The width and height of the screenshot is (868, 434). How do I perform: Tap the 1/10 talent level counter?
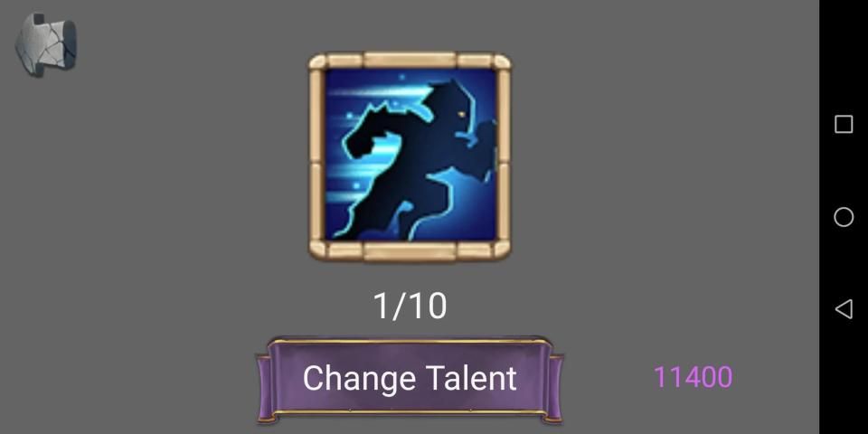(x=410, y=307)
